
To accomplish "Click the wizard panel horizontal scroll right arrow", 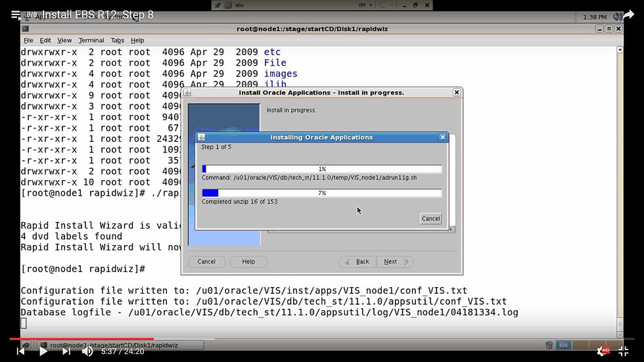I will 451,229.
